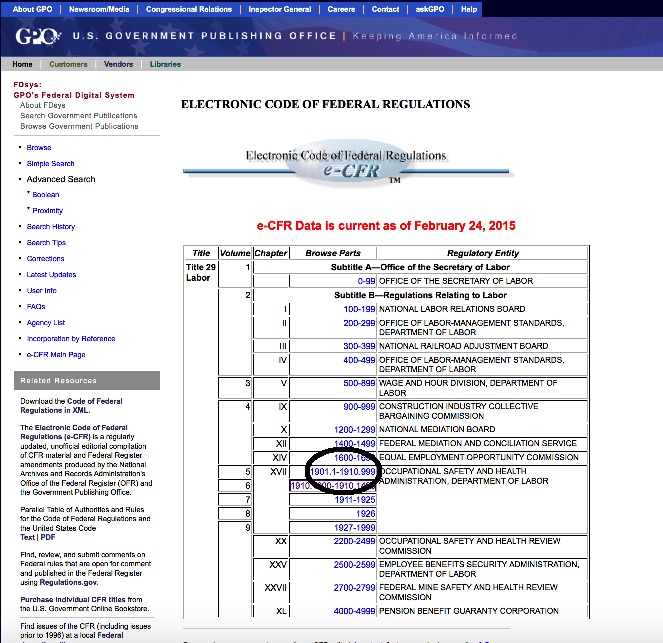Open Inspector General link

pyautogui.click(x=279, y=9)
